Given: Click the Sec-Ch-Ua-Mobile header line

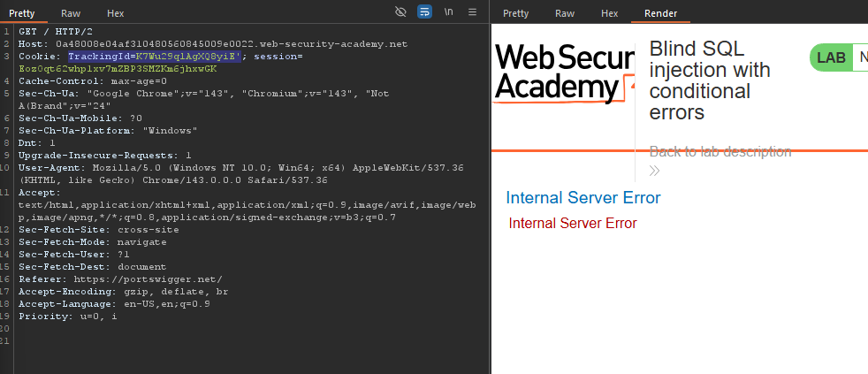Looking at the screenshot, I should (80, 118).
